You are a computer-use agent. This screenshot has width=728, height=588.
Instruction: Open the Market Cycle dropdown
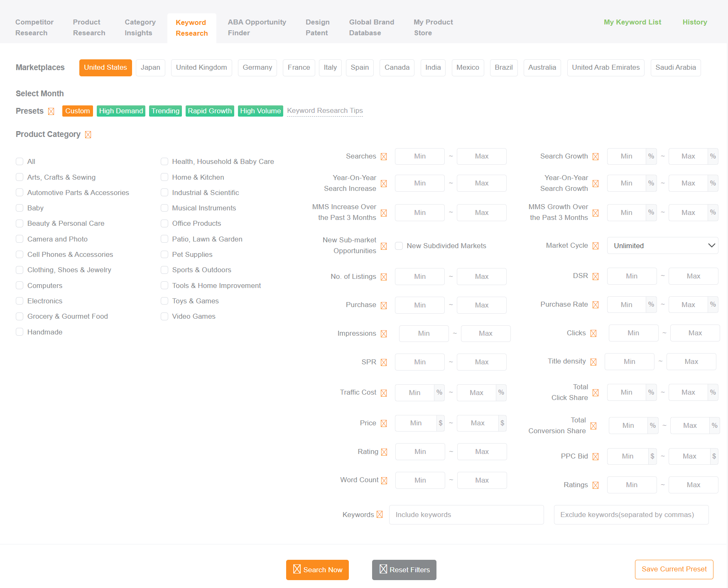[662, 245]
